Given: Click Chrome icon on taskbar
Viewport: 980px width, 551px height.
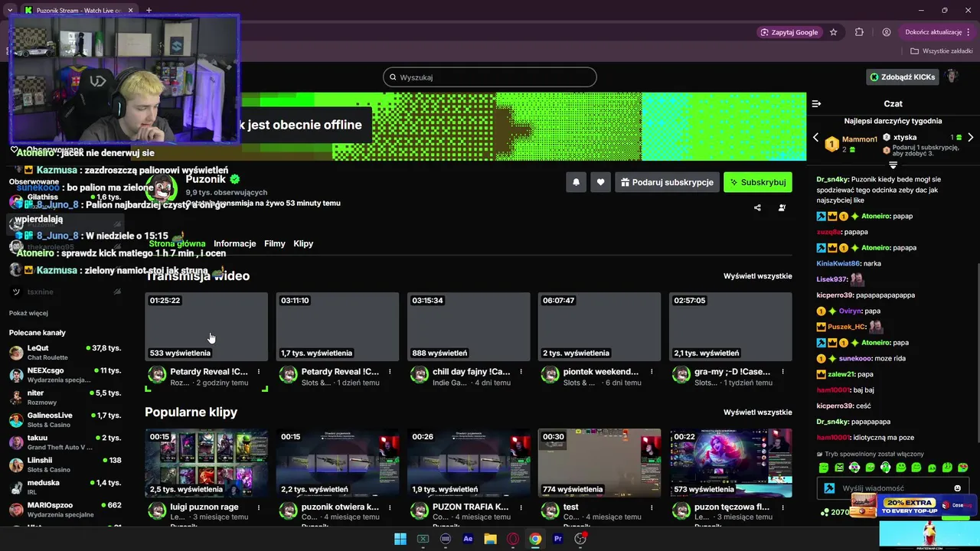Looking at the screenshot, I should (535, 539).
